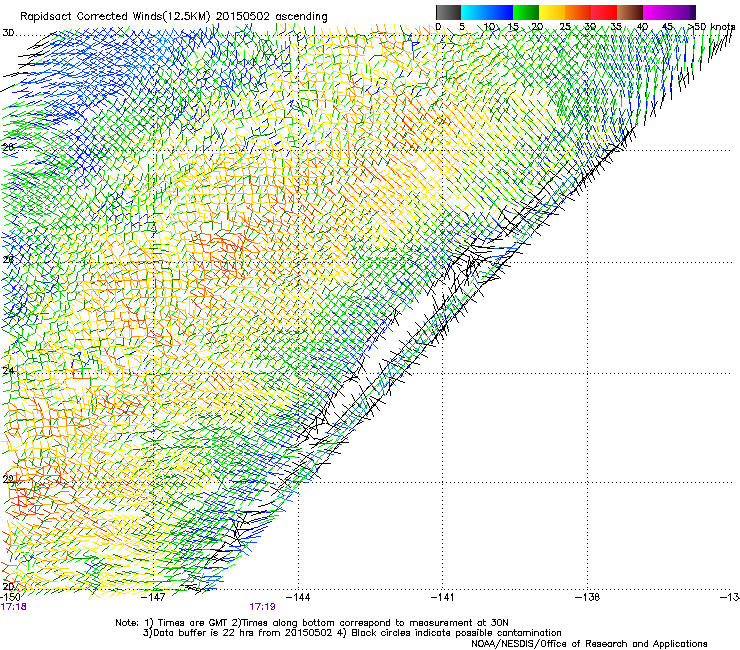Click the green 15-20 knots legend segment
740x650 pixels.
pos(526,12)
